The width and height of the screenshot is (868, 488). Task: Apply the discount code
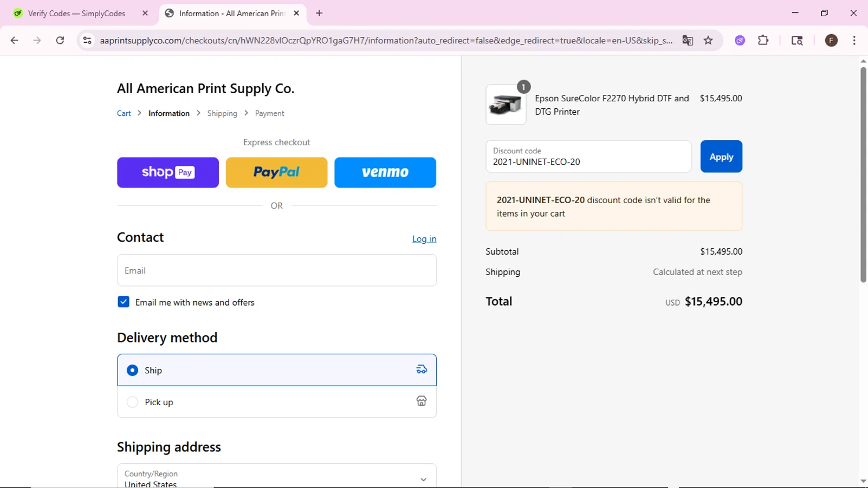click(x=721, y=156)
